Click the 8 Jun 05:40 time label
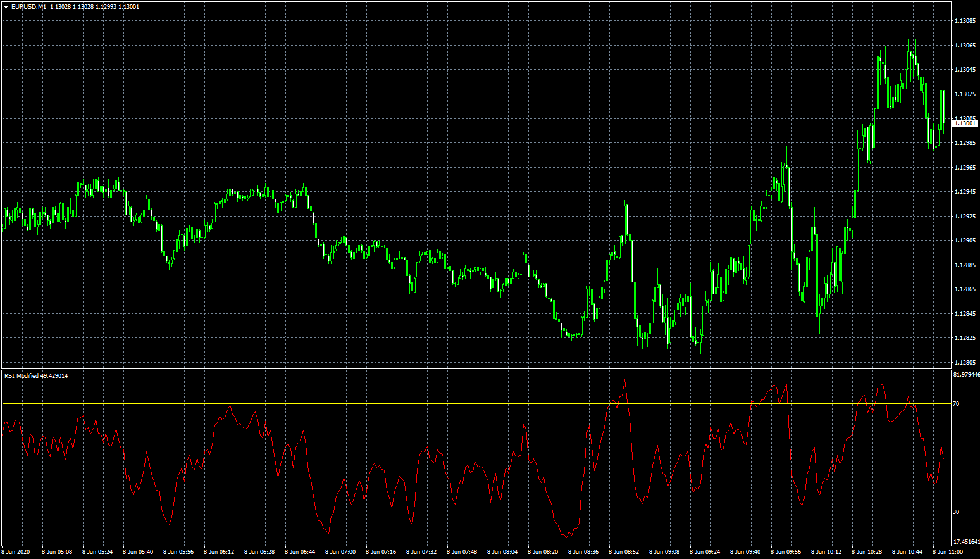 [x=138, y=552]
